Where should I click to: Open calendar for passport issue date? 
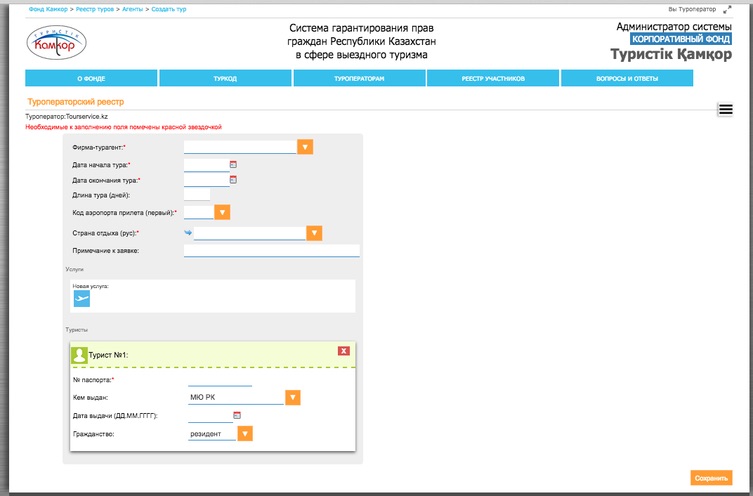point(237,415)
